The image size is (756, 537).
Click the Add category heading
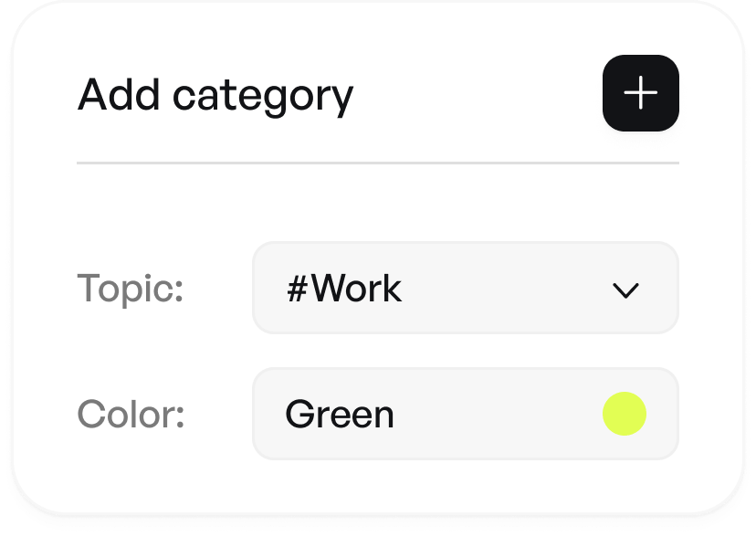click(217, 94)
